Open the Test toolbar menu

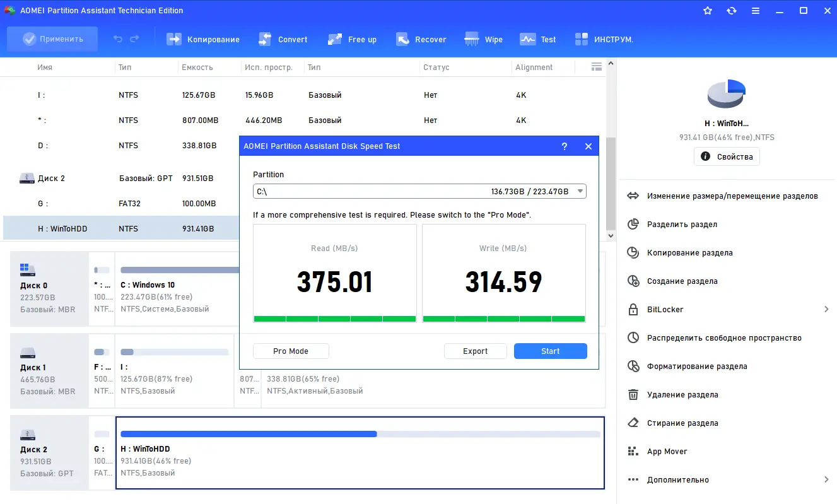[x=538, y=39]
